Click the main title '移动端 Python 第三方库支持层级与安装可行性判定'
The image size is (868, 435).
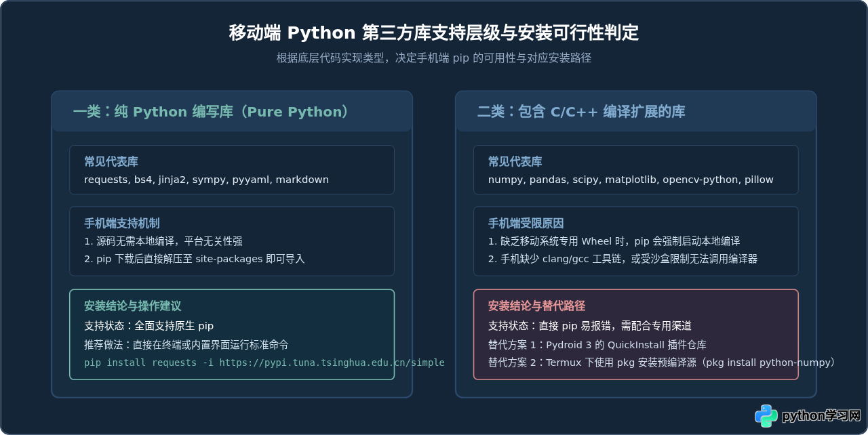coord(434,33)
